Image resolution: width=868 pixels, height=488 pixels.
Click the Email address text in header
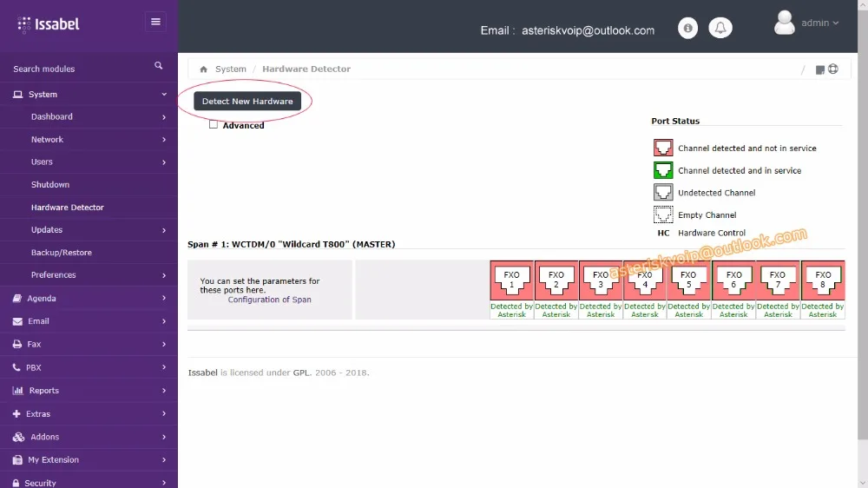click(588, 30)
